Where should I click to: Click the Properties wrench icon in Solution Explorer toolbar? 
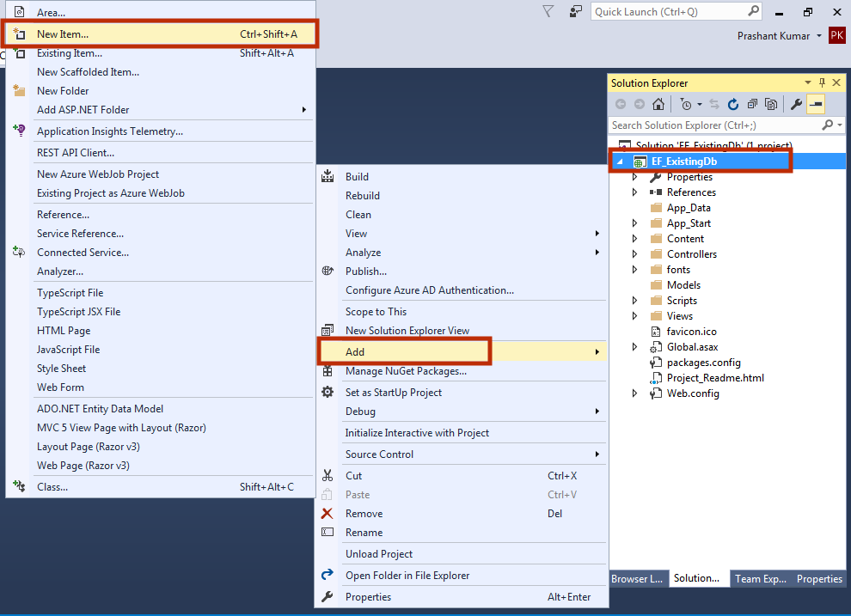(x=796, y=104)
